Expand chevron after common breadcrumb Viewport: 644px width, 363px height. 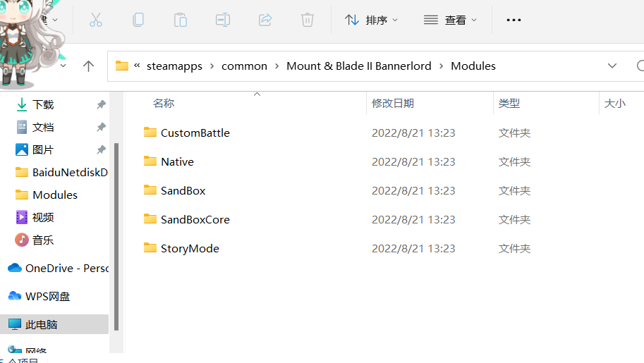(277, 66)
